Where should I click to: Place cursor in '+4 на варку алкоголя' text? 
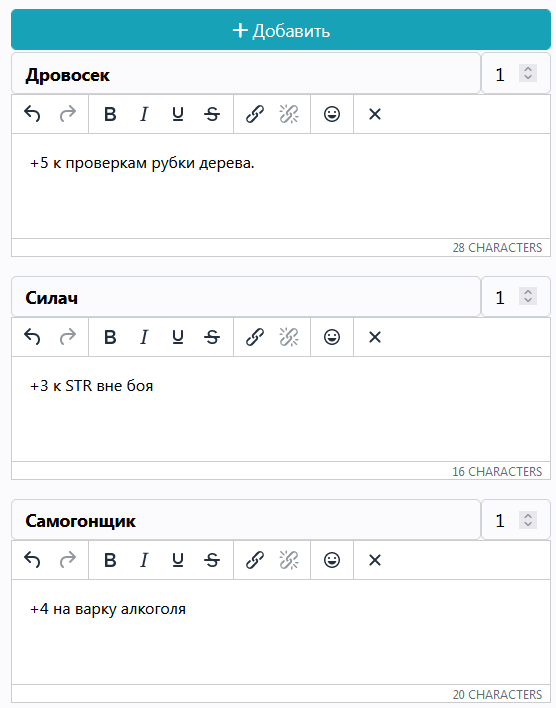click(x=108, y=609)
